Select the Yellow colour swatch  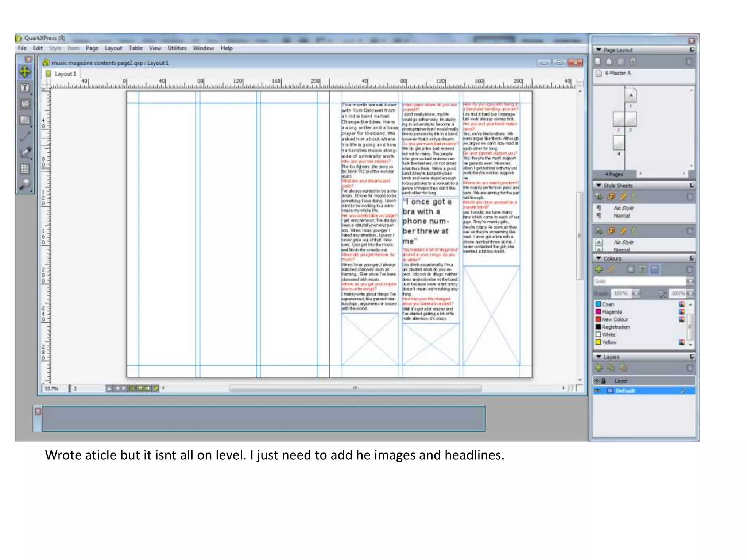(598, 342)
